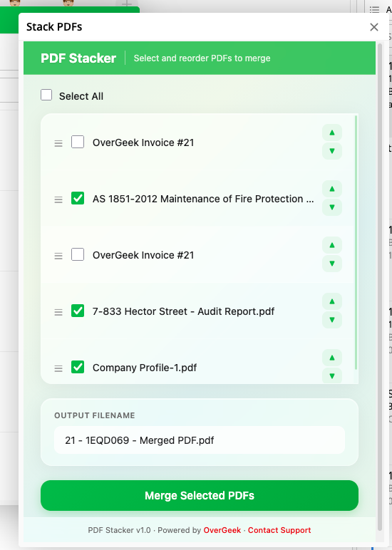Move down OverGeek Invoice #21 above 7-833 Hector Street
The image size is (392, 550).
332,264
